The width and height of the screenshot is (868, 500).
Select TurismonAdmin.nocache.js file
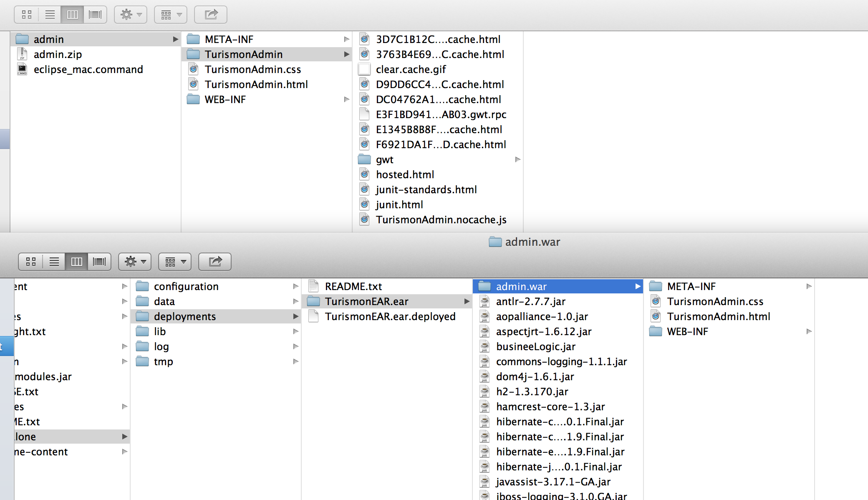coord(441,220)
